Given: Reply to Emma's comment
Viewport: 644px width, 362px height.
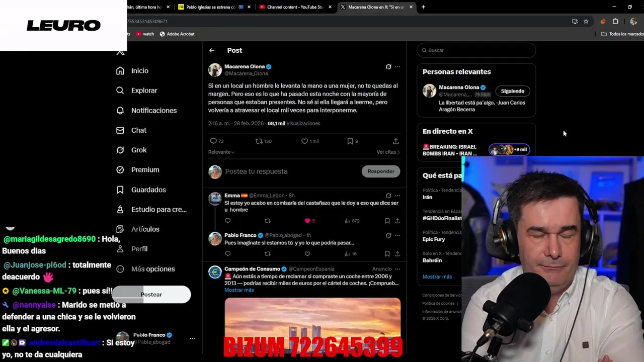Looking at the screenshot, I should click(227, 221).
